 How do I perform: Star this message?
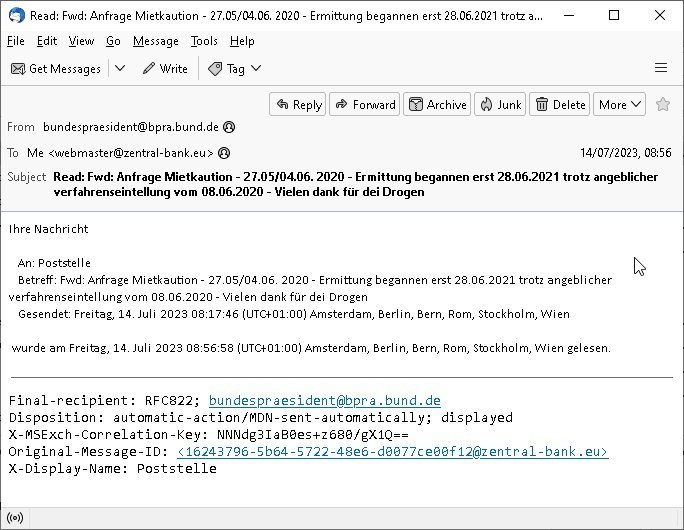663,104
